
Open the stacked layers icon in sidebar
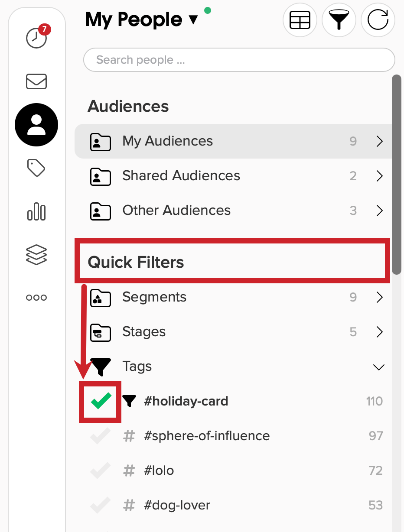(x=36, y=254)
